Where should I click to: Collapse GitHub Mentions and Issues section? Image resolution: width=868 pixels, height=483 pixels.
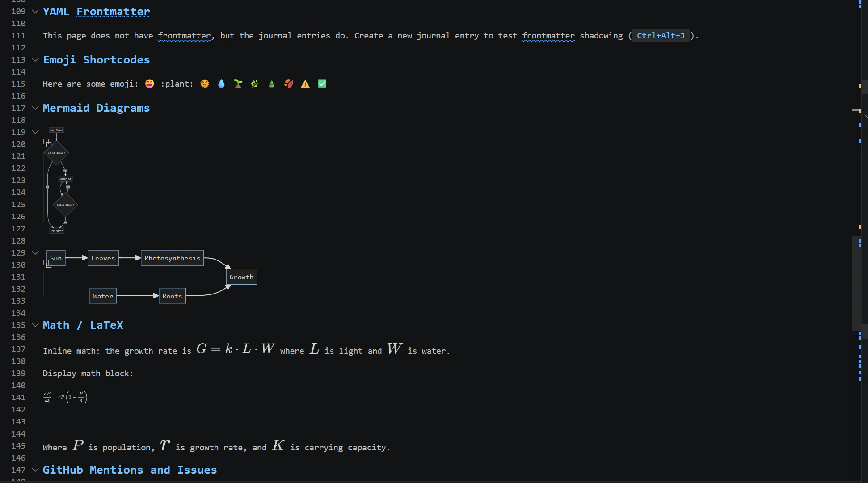[35, 470]
